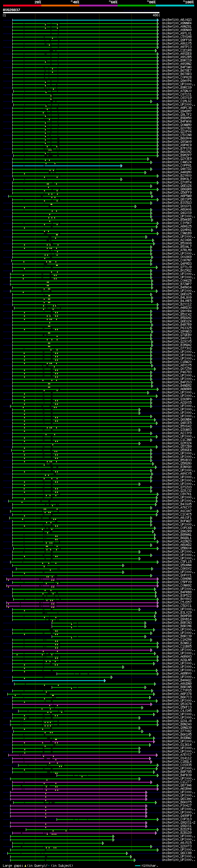Click hit label UniRef100_C7YPG5
The image size is (197, 868).
pyautogui.click(x=177, y=691)
